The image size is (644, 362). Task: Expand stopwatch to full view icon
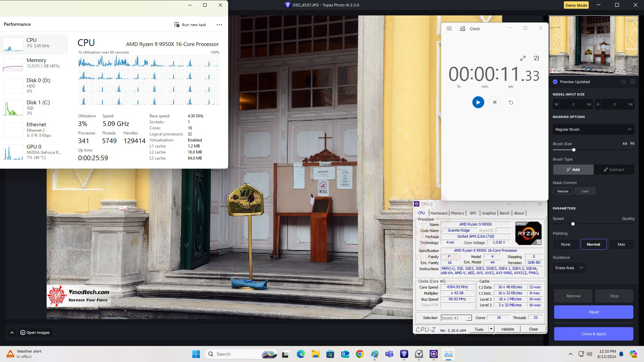click(x=523, y=58)
